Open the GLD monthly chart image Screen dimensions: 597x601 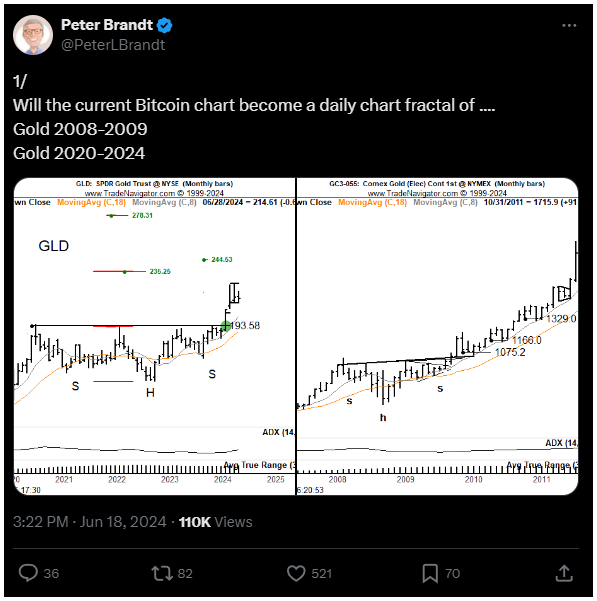point(154,336)
